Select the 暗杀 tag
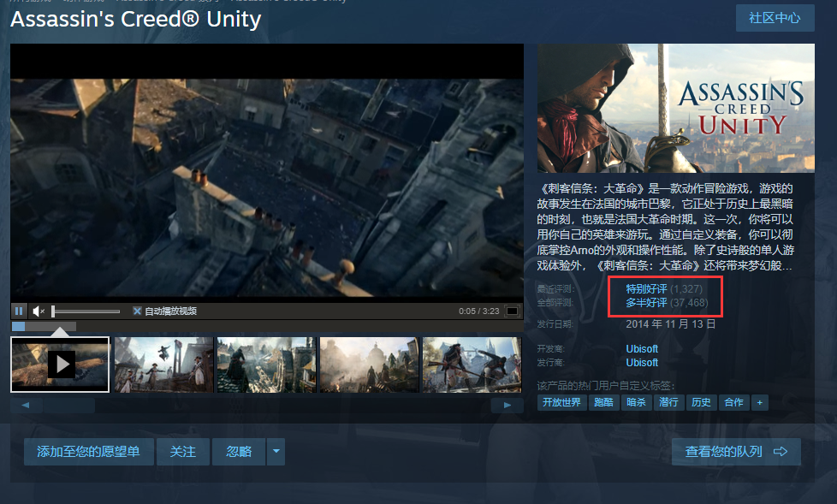Image resolution: width=837 pixels, height=504 pixels. click(x=636, y=402)
